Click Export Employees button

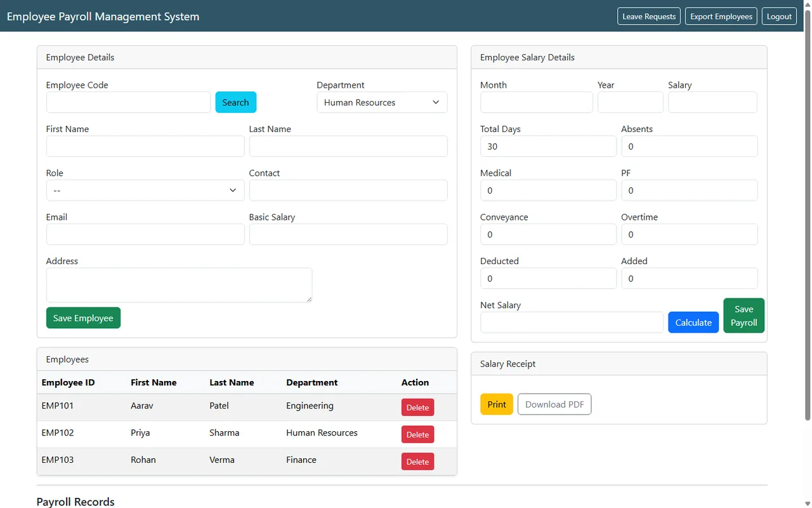721,17
